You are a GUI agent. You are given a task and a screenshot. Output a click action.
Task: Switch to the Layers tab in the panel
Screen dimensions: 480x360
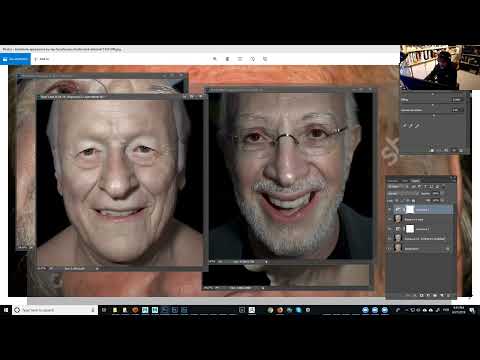(x=393, y=181)
